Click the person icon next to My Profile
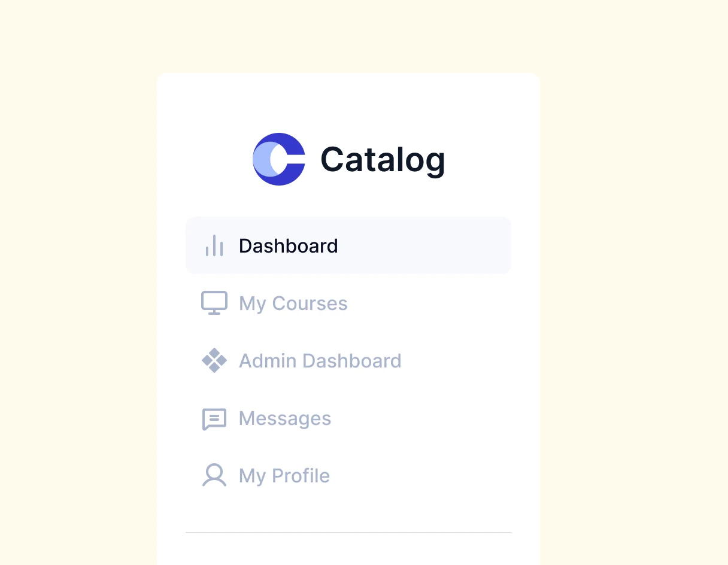 tap(214, 475)
